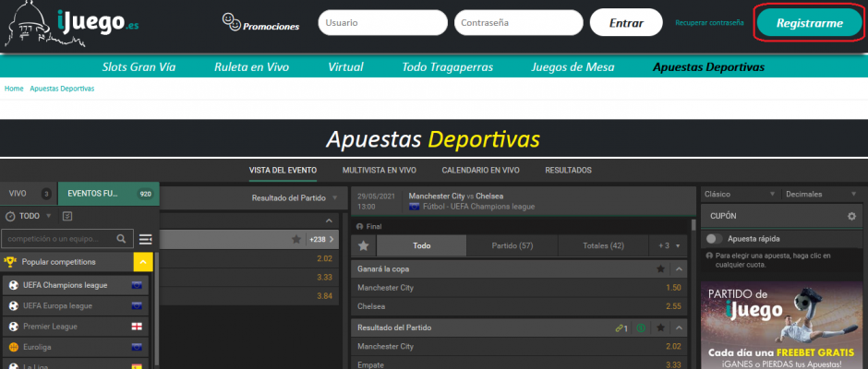The width and height of the screenshot is (868, 369).
Task: Open the Slots Gran Vía menu
Action: [139, 67]
